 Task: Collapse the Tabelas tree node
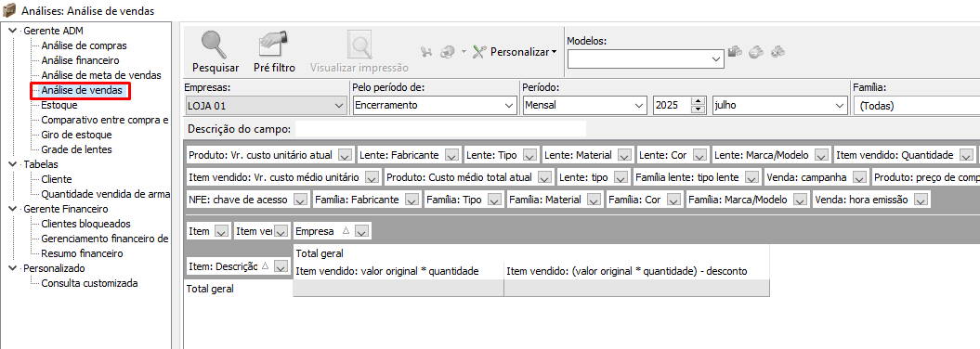click(13, 164)
